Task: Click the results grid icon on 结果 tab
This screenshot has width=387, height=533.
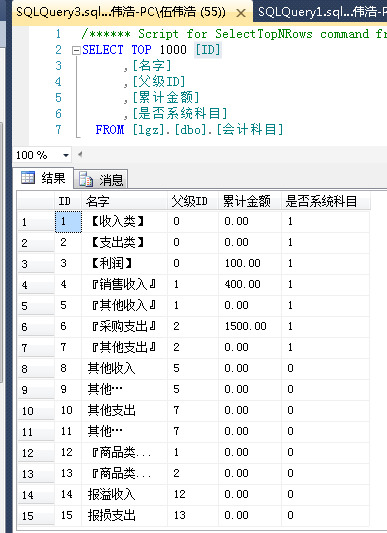Action: tap(28, 177)
